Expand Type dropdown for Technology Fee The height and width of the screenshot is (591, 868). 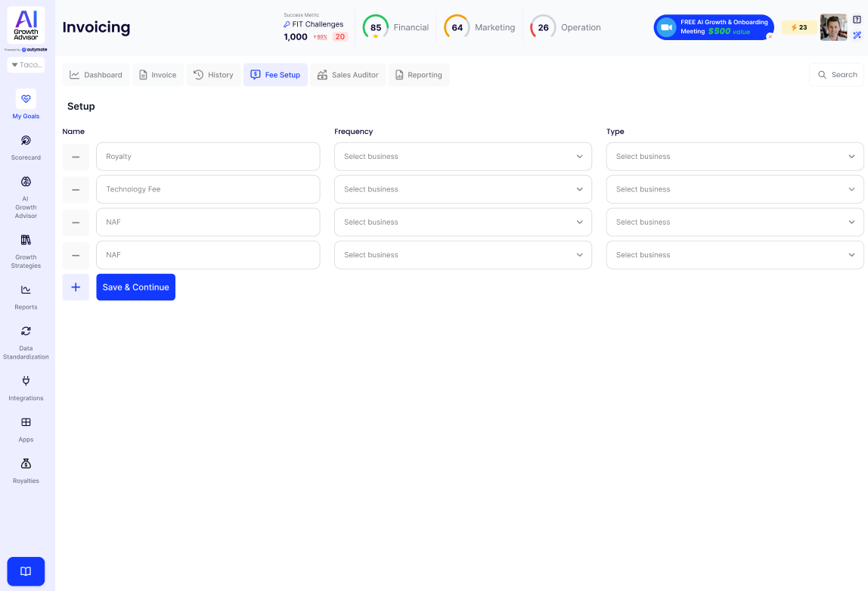[734, 189]
